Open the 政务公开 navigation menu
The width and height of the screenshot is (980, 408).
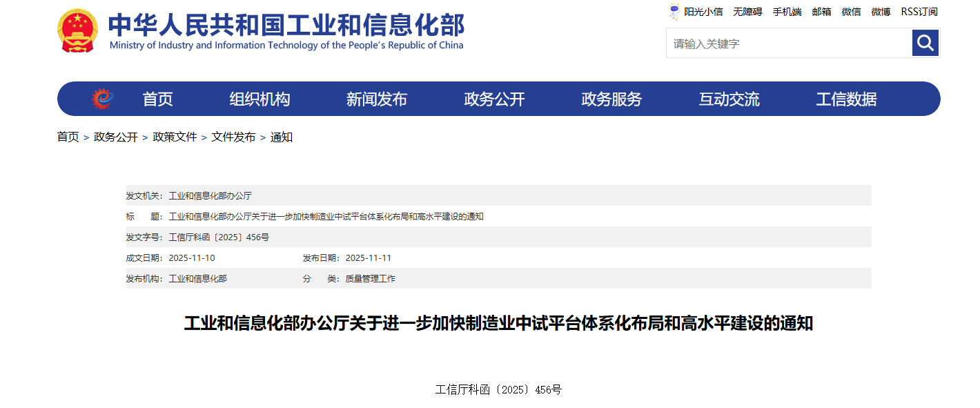coord(494,98)
